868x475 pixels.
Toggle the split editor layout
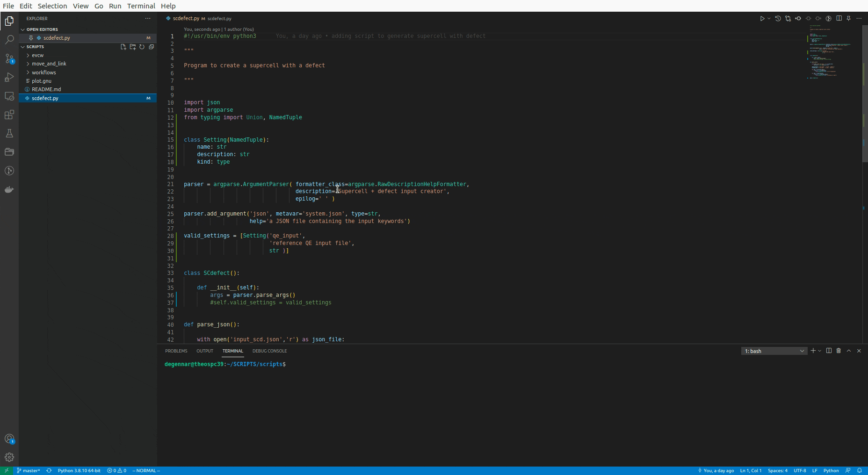tap(839, 18)
